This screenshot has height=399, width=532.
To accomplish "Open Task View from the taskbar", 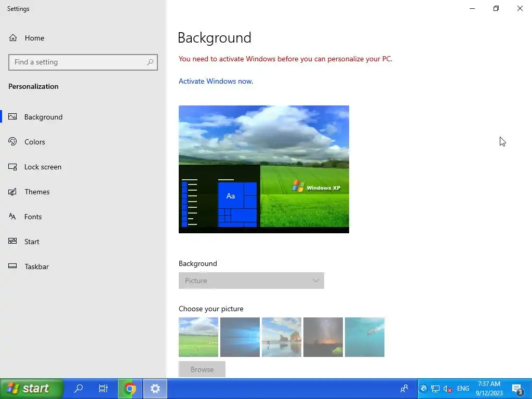I will 103,389.
